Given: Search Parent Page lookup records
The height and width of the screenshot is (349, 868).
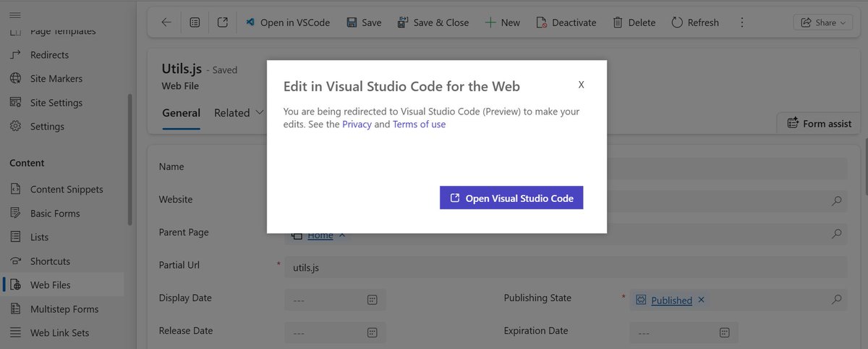Looking at the screenshot, I should pos(837,233).
